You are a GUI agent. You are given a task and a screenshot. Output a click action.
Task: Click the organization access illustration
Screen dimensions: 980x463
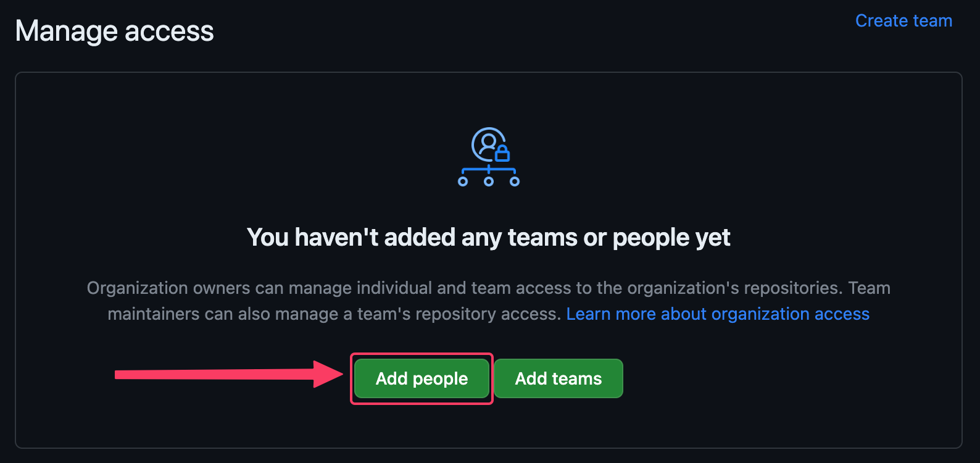coord(488,157)
